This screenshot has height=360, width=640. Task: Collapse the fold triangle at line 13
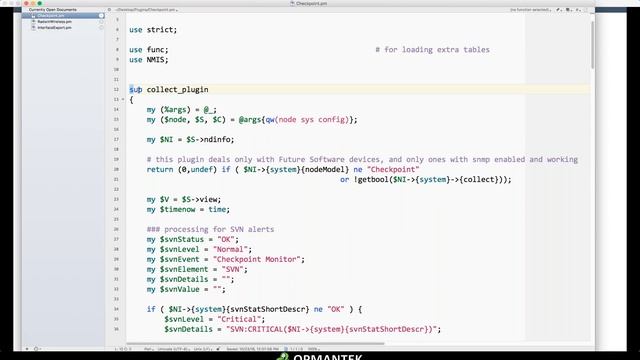[x=122, y=100]
